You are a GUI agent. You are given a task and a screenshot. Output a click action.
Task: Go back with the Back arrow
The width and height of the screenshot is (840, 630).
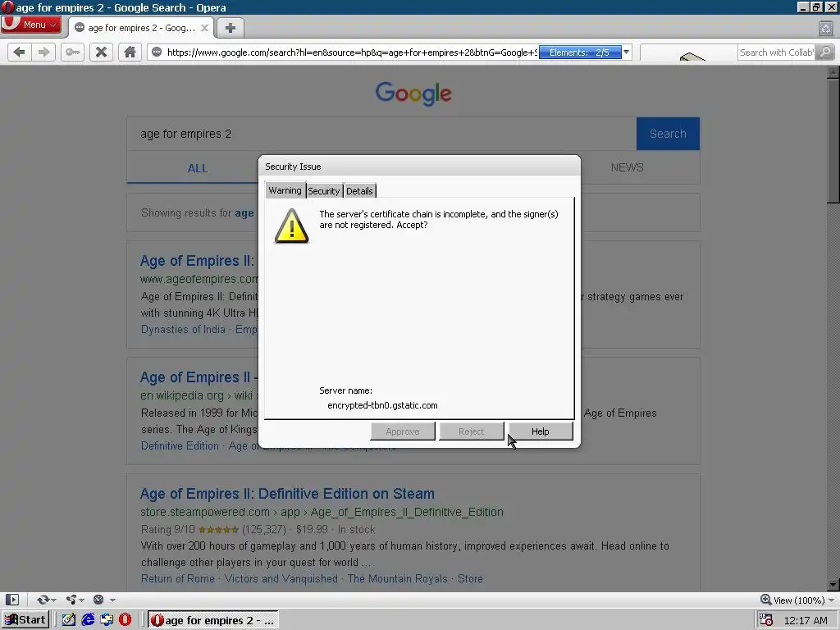tap(19, 52)
